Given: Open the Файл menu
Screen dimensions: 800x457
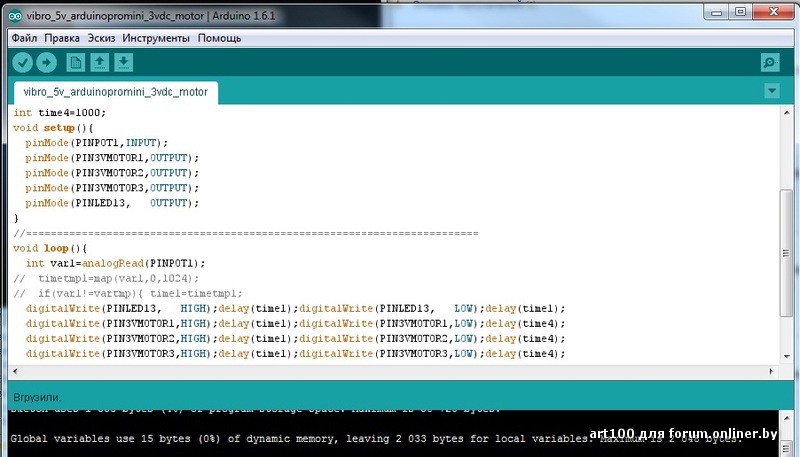Looking at the screenshot, I should (24, 38).
